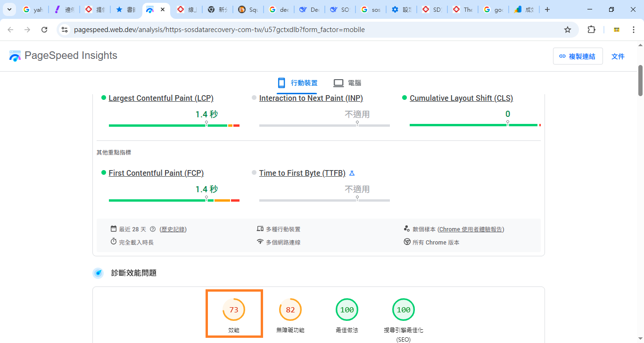
Task: Select the 行動裝置 mobile tab
Action: click(297, 83)
